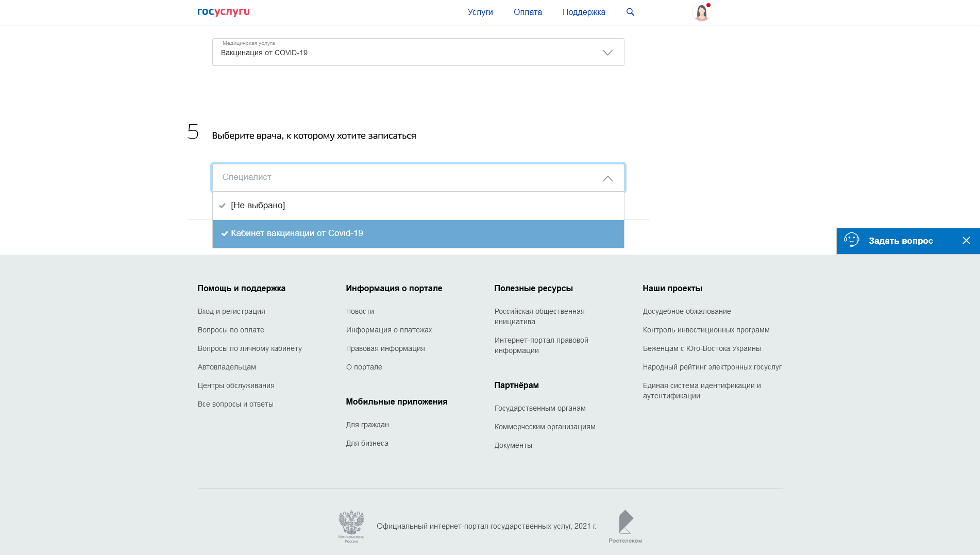Open the Документы link
980x555 pixels.
[x=513, y=445]
